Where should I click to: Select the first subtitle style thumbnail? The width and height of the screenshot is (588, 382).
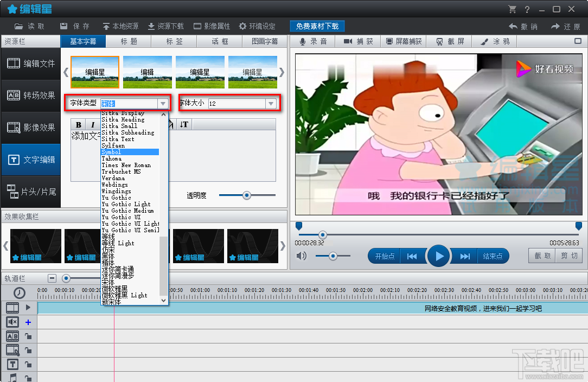point(95,72)
